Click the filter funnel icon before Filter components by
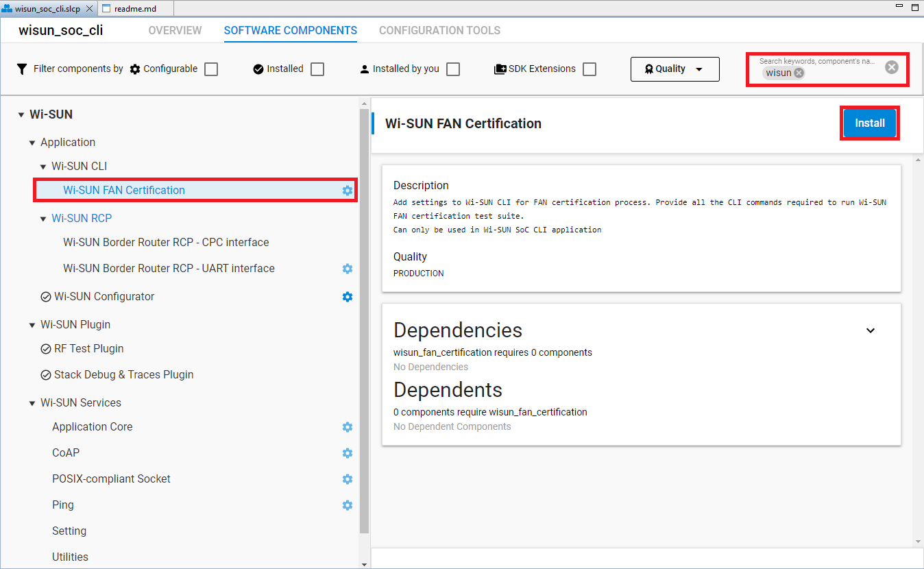This screenshot has height=569, width=924. pos(21,69)
